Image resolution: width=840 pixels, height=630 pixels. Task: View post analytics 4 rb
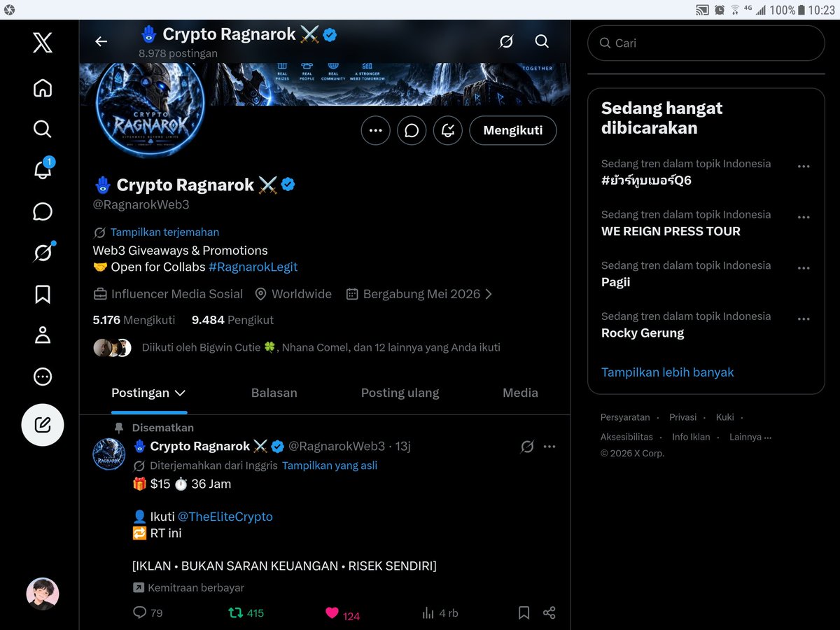tap(440, 613)
